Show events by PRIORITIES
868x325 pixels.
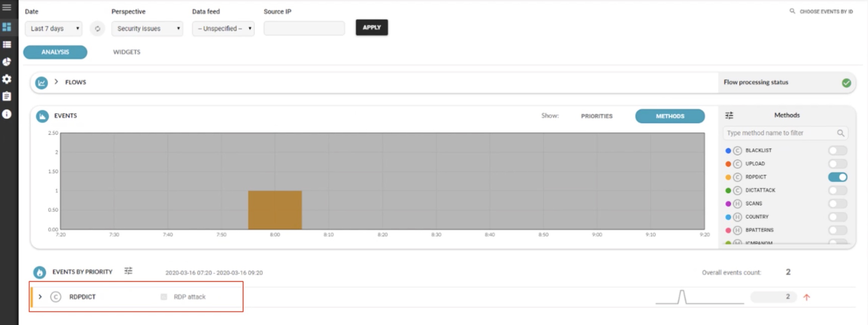point(596,116)
